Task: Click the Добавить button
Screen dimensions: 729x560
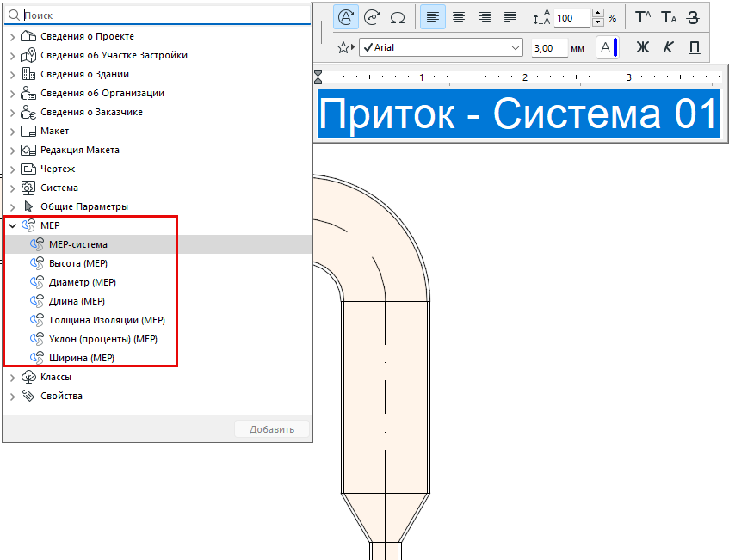Action: [x=272, y=429]
